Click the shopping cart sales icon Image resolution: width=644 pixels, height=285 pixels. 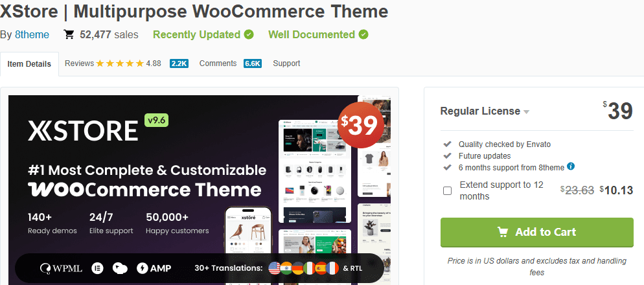69,34
